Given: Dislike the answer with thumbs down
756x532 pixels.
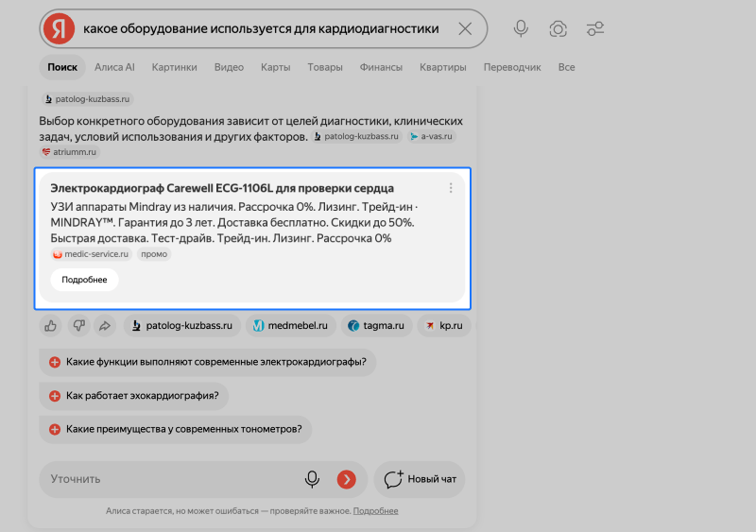Looking at the screenshot, I should tap(78, 326).
